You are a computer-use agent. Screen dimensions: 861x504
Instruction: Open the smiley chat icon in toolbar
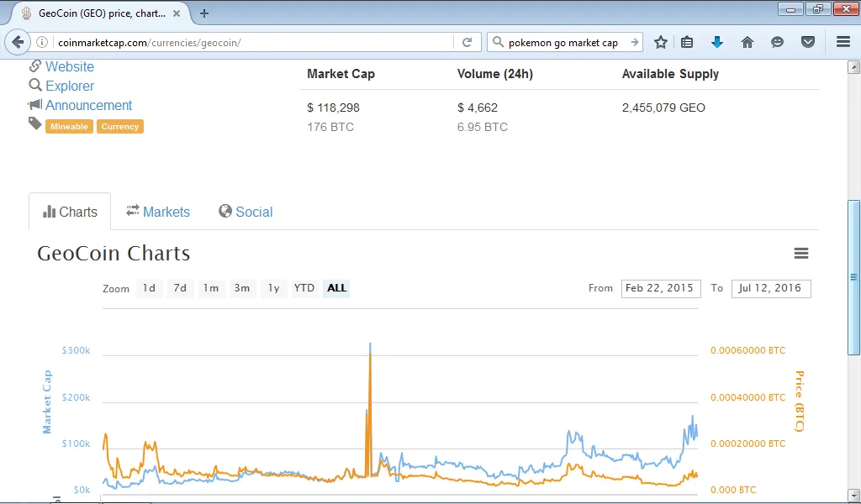click(x=777, y=42)
